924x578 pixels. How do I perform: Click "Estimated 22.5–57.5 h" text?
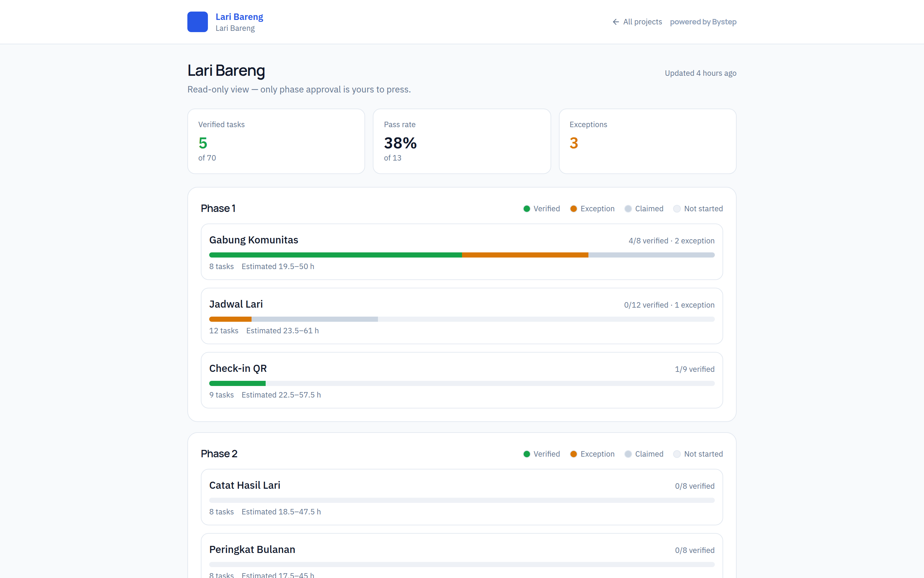pyautogui.click(x=281, y=395)
